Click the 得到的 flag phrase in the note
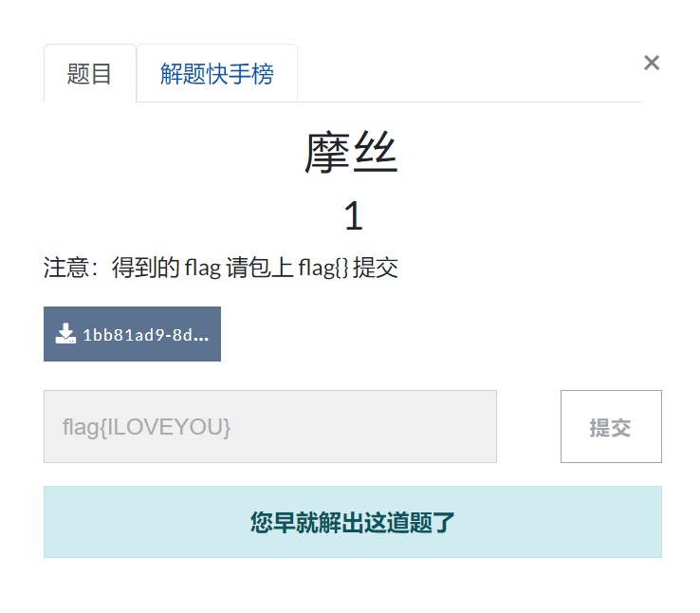This screenshot has height=613, width=700. (x=166, y=268)
